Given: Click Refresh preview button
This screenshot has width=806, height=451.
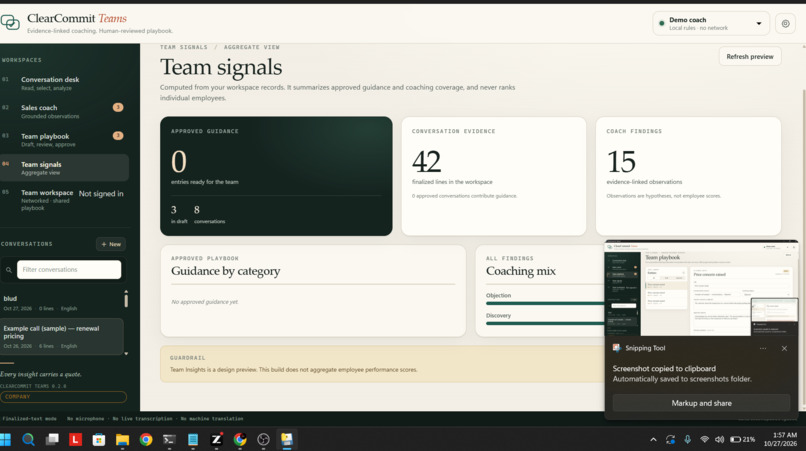Looking at the screenshot, I should (x=749, y=57).
